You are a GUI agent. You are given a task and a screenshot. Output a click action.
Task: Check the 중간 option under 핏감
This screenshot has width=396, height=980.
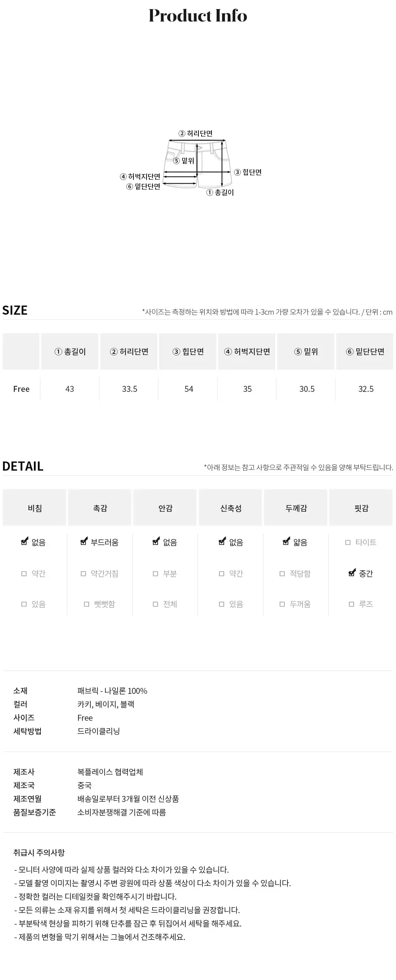pyautogui.click(x=352, y=573)
